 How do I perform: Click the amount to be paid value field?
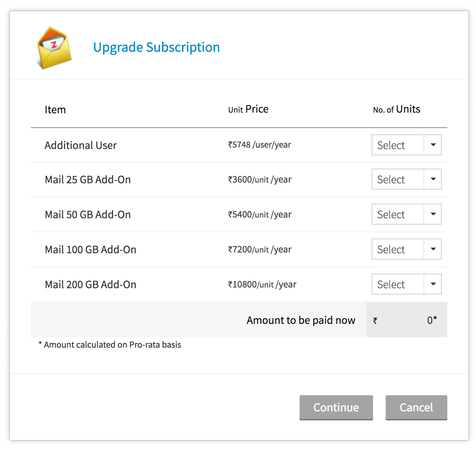pos(406,320)
